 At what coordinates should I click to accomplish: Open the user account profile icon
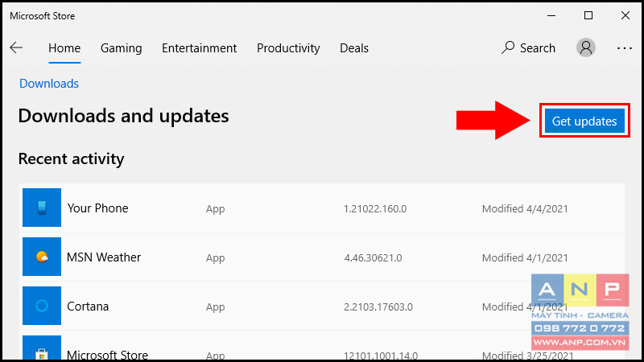[x=586, y=47]
